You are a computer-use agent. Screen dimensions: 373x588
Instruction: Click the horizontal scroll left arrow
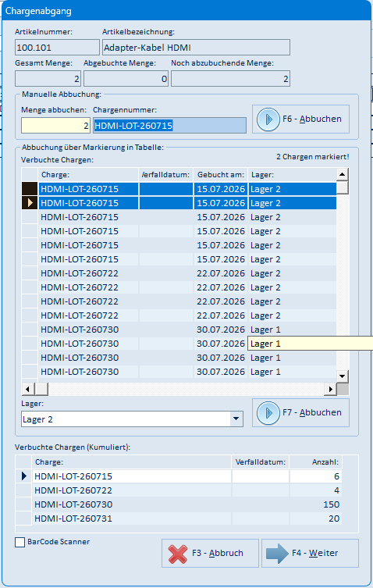(28, 389)
